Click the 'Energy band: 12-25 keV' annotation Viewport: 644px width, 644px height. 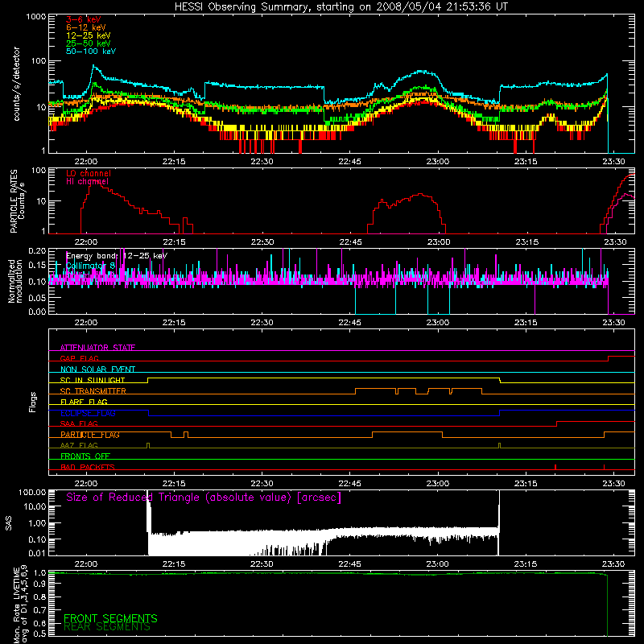[117, 256]
